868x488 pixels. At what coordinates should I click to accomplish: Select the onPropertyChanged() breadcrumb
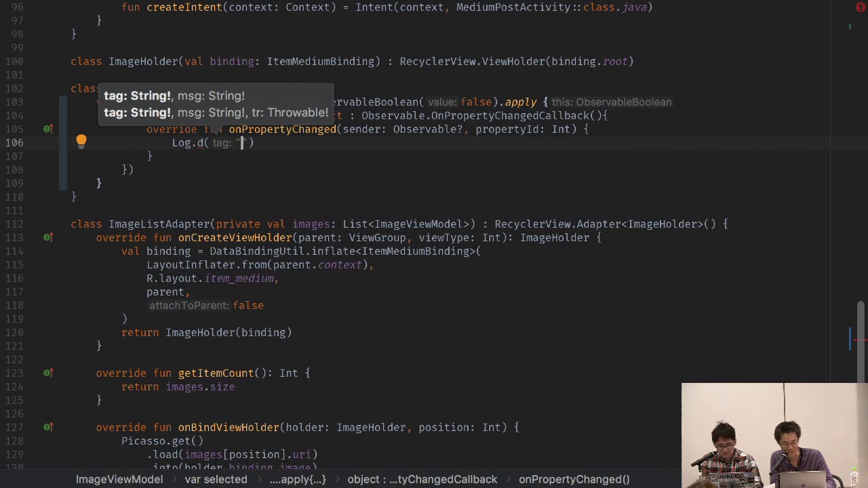[574, 479]
